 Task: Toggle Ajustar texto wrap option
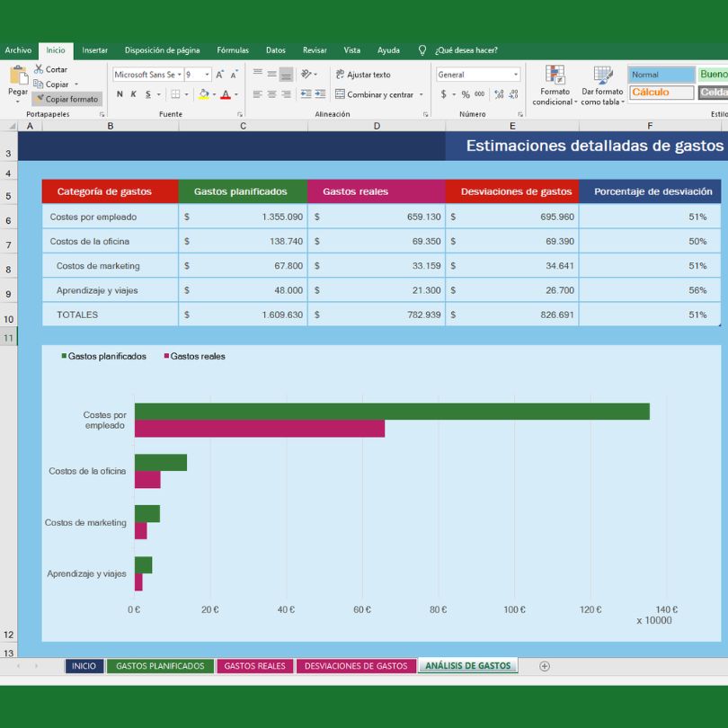click(363, 75)
